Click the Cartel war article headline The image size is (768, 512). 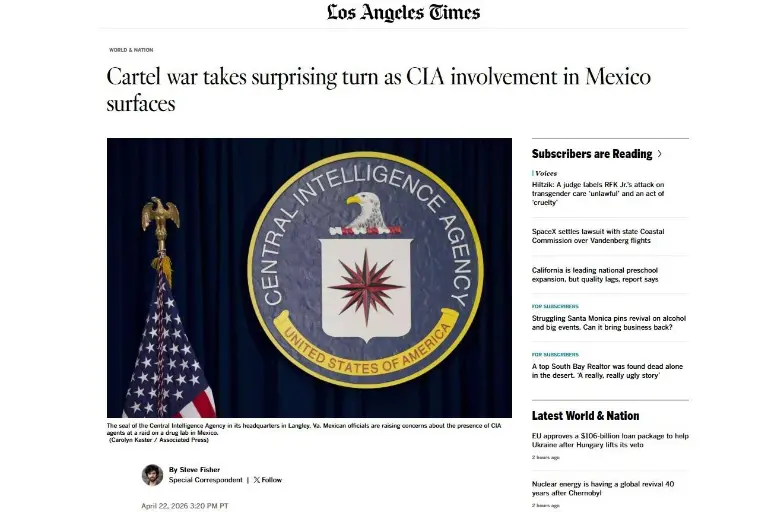point(379,90)
